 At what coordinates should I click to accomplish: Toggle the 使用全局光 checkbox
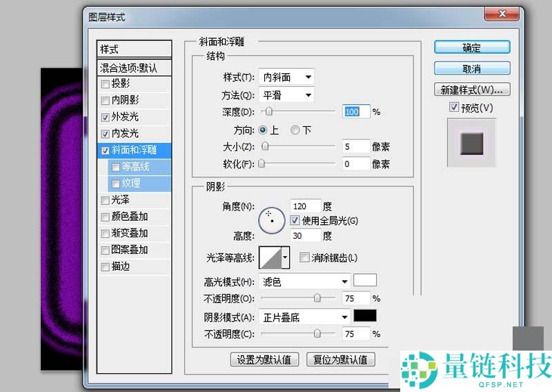pos(295,221)
